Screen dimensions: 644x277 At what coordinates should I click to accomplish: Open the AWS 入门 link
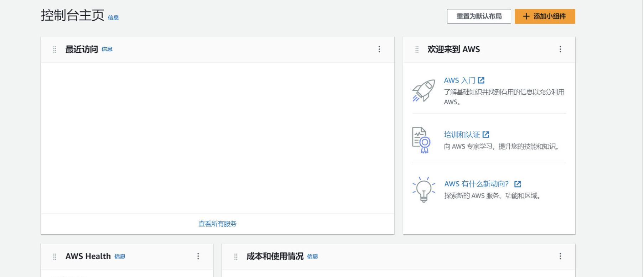(x=459, y=80)
